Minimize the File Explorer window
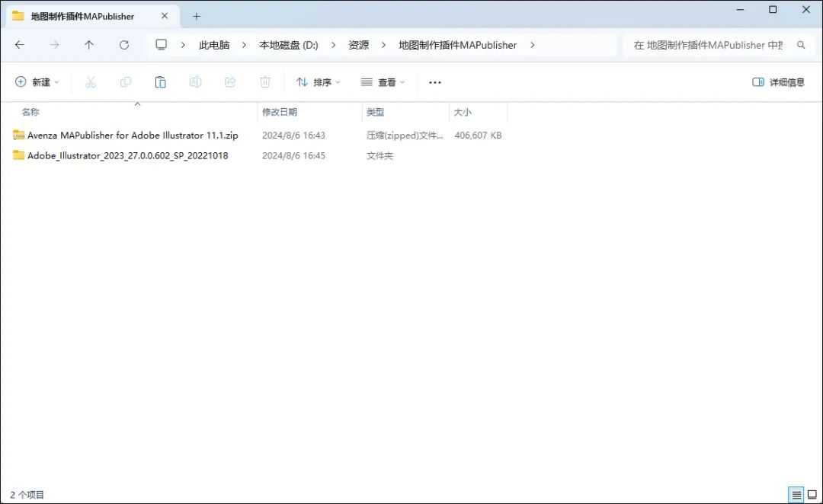Viewport: 823px width, 504px height. tap(740, 9)
